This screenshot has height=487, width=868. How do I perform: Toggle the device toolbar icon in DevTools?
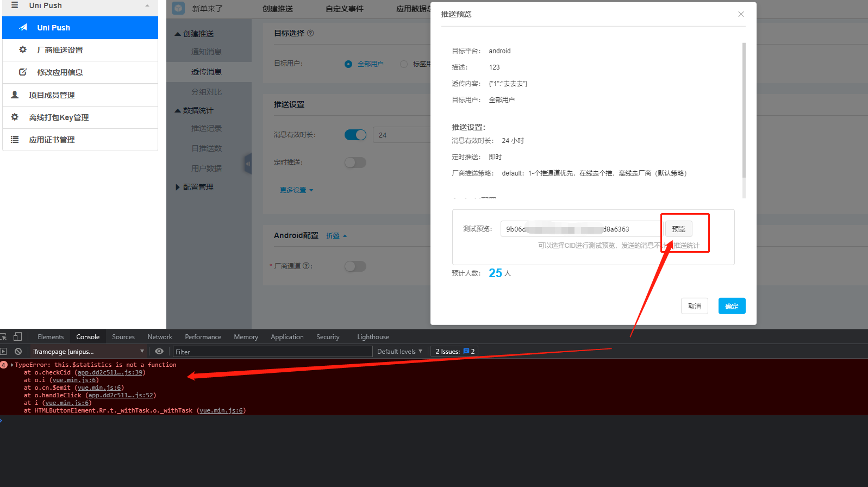click(17, 337)
